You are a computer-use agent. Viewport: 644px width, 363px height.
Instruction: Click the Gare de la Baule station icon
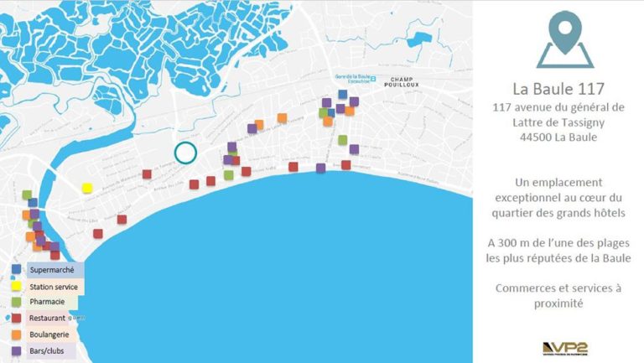[372, 79]
